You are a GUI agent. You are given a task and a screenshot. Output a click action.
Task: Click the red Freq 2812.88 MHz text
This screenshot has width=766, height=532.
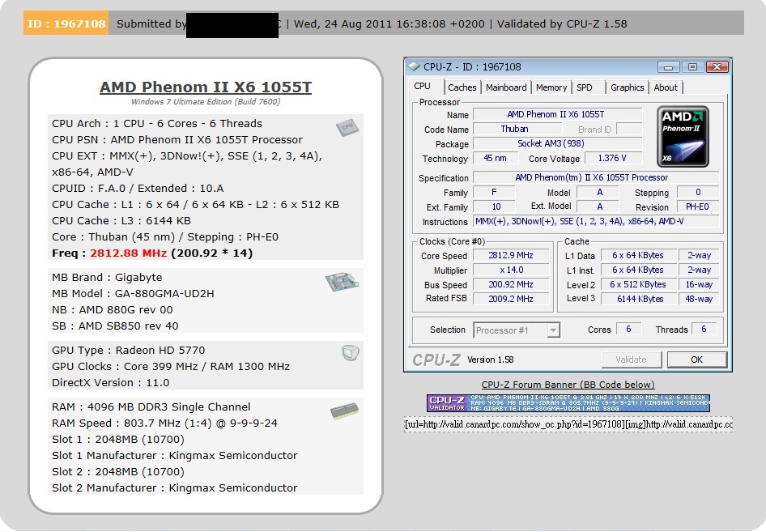pos(129,253)
